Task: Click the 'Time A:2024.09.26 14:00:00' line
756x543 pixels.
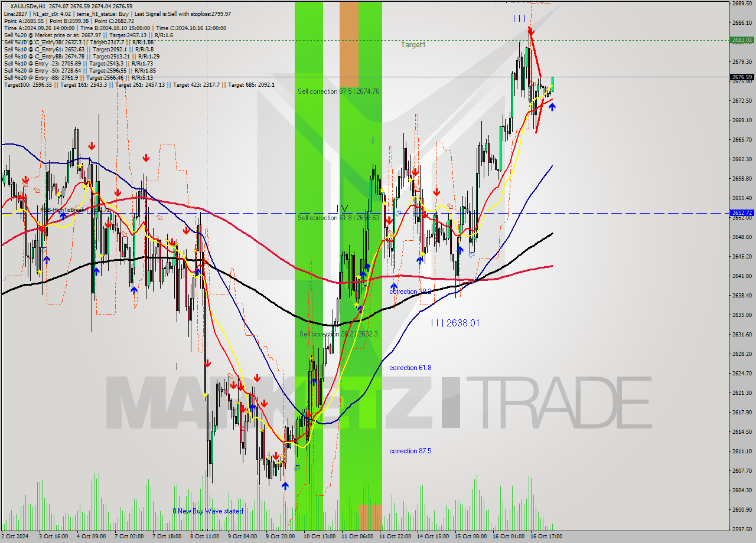Action: 39,28
